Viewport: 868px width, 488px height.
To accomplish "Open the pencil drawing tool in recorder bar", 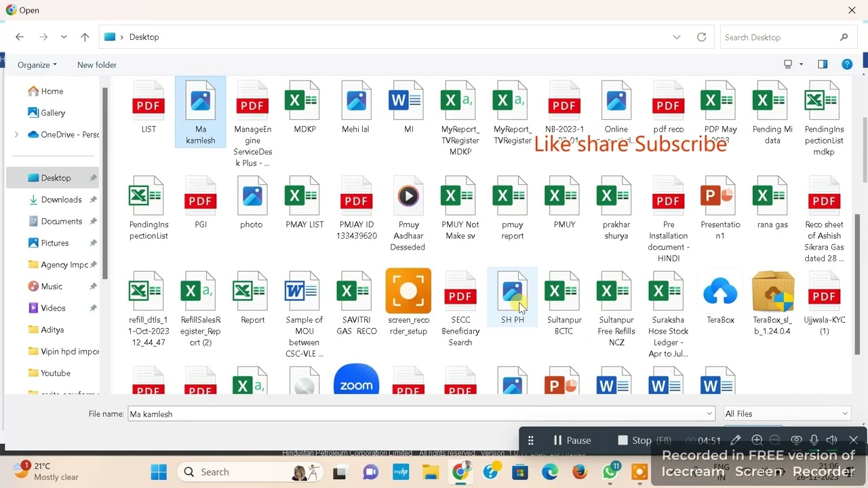I will click(x=735, y=440).
